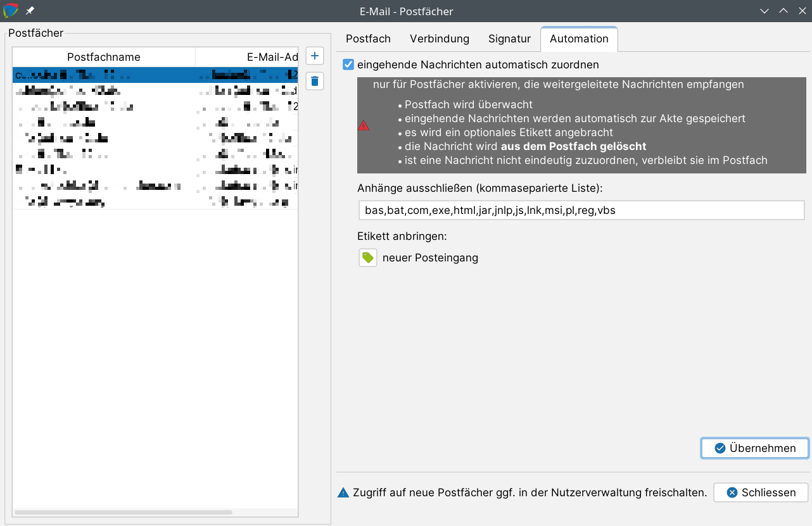Click the E-Mail-Adresse column header
The width and height of the screenshot is (812, 526).
247,57
